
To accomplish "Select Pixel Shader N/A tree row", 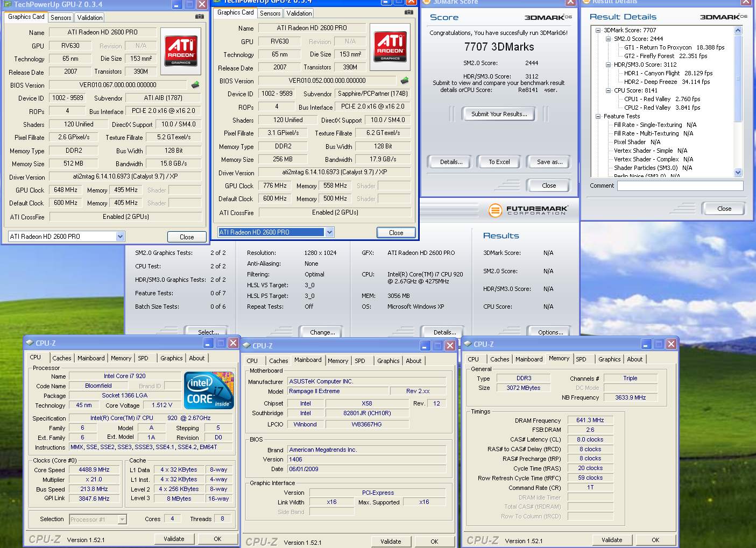I will pyautogui.click(x=637, y=142).
